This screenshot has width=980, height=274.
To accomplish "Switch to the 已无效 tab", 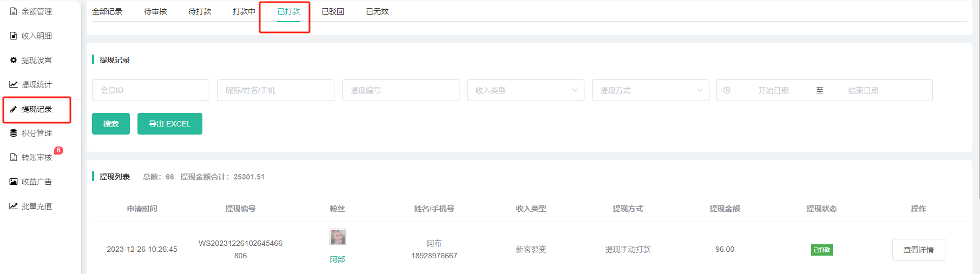I will [x=377, y=11].
